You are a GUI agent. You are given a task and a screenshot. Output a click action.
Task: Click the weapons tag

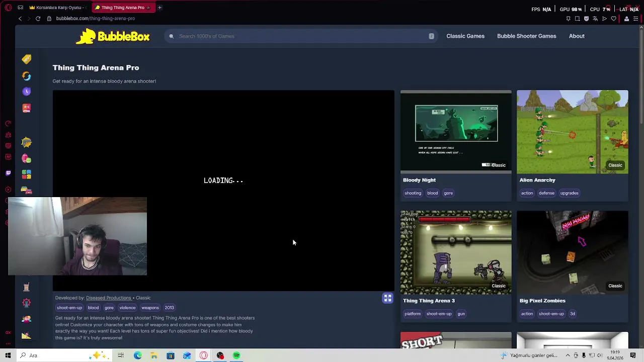click(x=150, y=308)
